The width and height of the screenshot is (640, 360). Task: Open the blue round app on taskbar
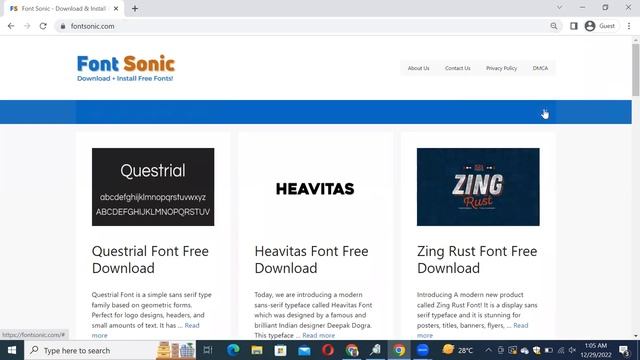pos(423,350)
